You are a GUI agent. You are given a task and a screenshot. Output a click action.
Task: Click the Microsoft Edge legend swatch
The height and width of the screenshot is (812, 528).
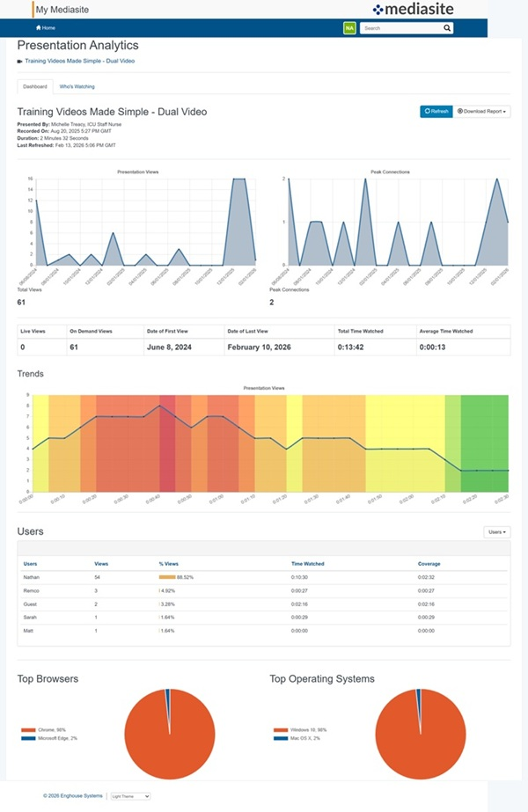click(26, 736)
